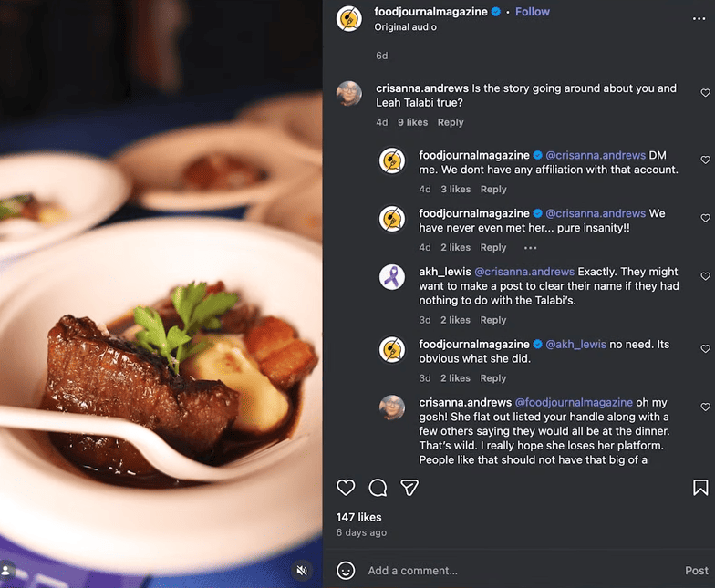Share post via paper plane icon
This screenshot has height=588, width=715.
(x=409, y=488)
